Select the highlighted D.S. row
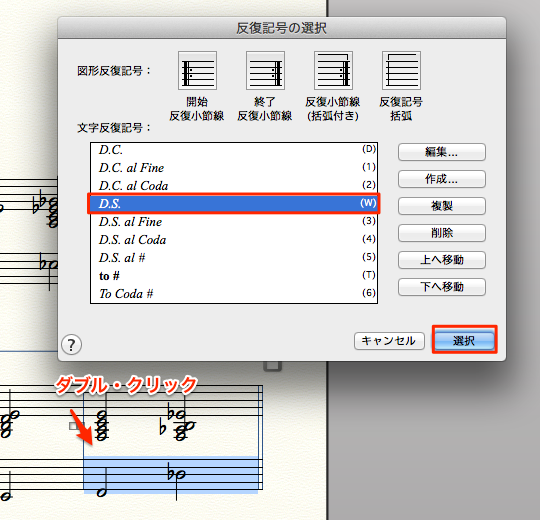 click(234, 204)
